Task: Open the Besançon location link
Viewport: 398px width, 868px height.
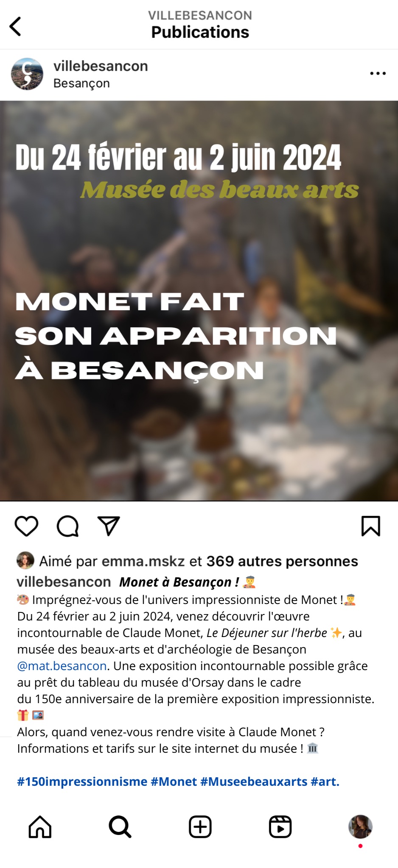Action: pyautogui.click(x=81, y=83)
